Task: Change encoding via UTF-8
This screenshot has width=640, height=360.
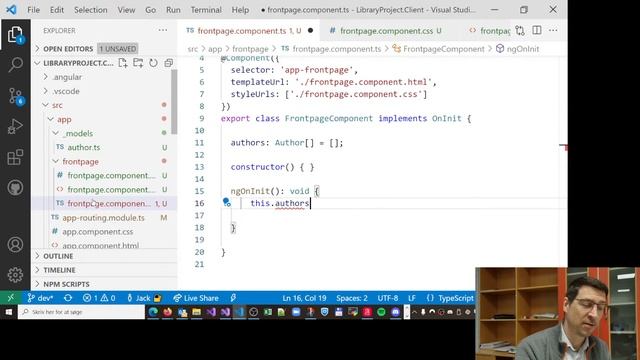Action: click(387, 298)
